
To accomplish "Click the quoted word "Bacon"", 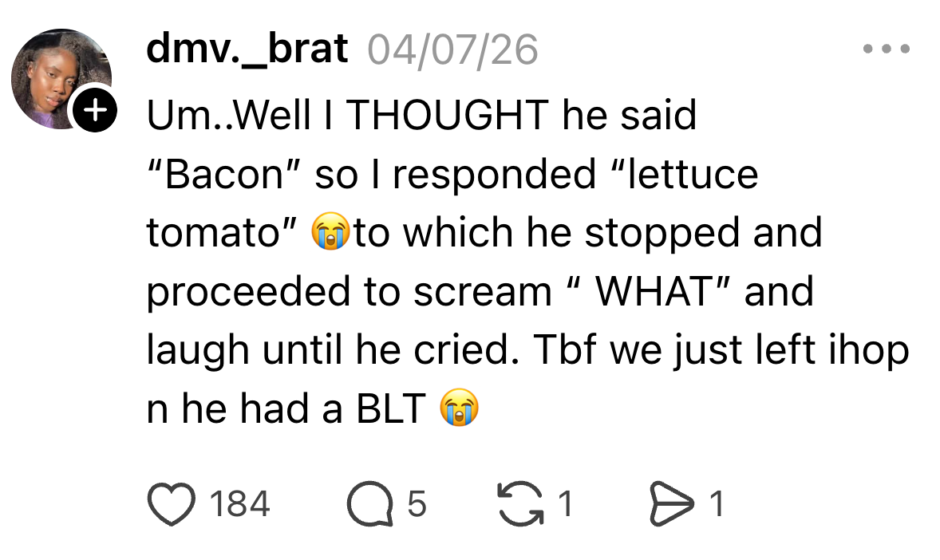I will click(x=225, y=175).
